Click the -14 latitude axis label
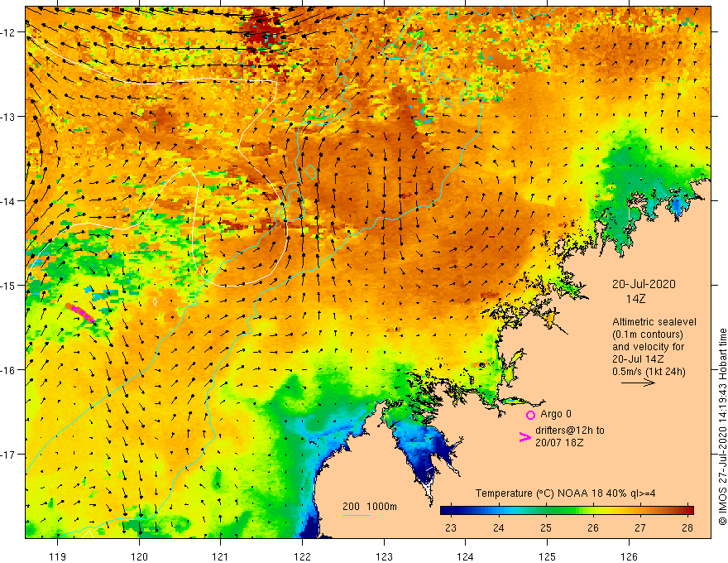 coord(8,201)
